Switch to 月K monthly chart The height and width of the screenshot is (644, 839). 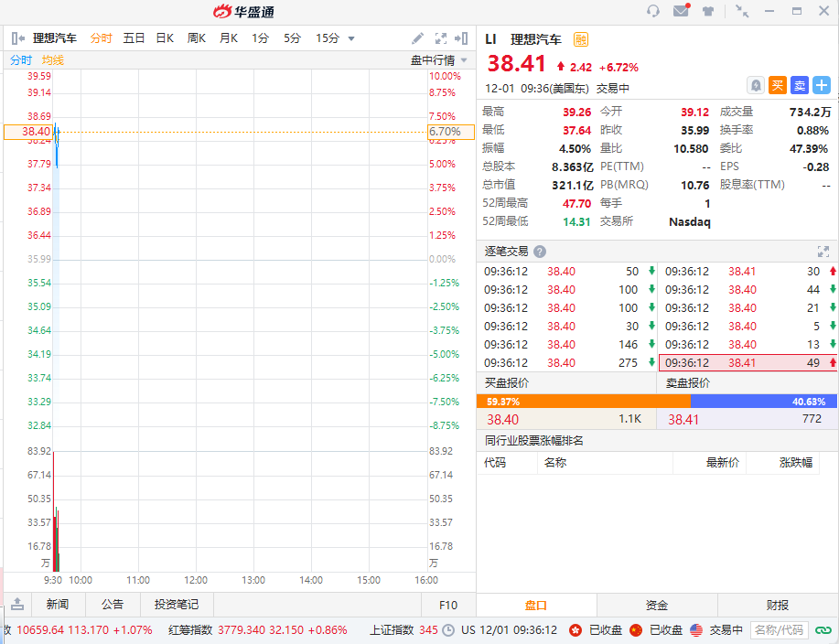[229, 38]
